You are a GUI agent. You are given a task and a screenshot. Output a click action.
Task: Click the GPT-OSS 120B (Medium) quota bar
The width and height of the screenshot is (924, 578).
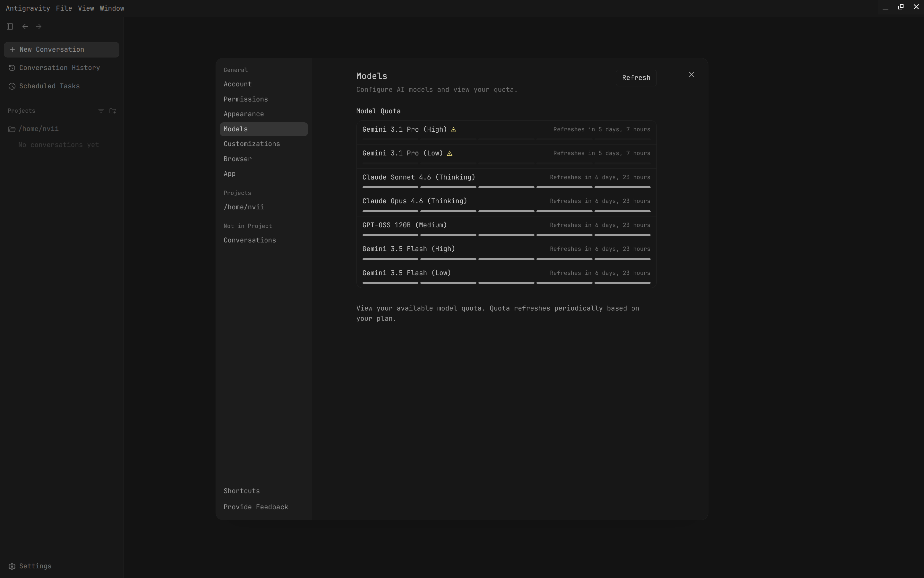point(506,235)
